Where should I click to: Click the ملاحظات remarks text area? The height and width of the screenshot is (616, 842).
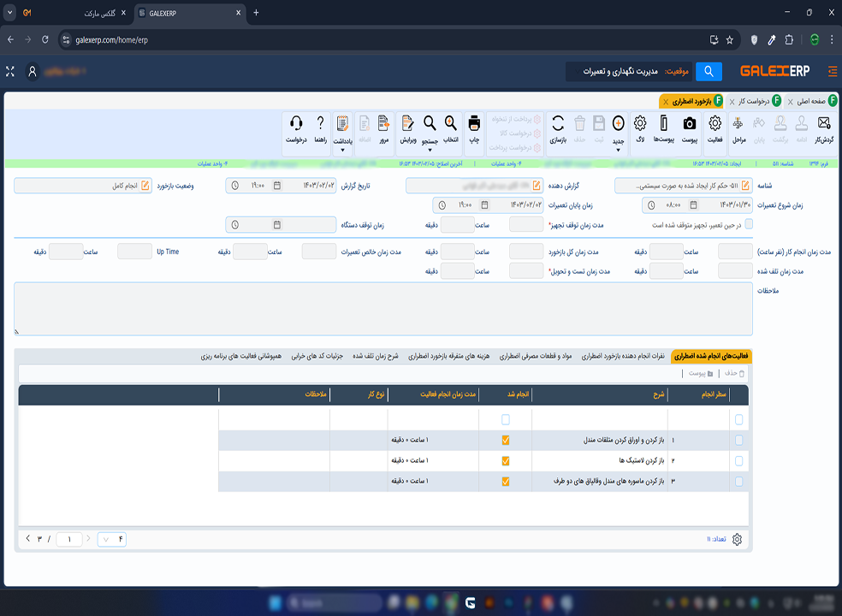(383, 309)
